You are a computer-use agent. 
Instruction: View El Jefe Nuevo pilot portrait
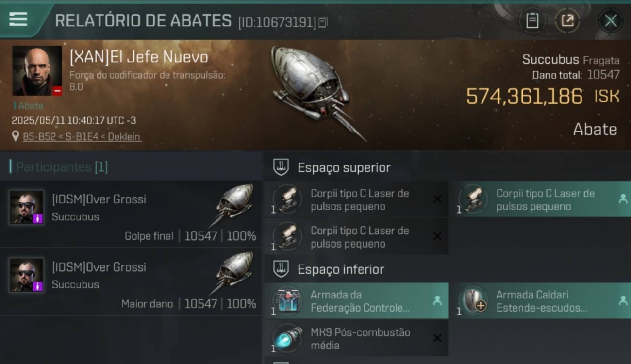pyautogui.click(x=37, y=71)
